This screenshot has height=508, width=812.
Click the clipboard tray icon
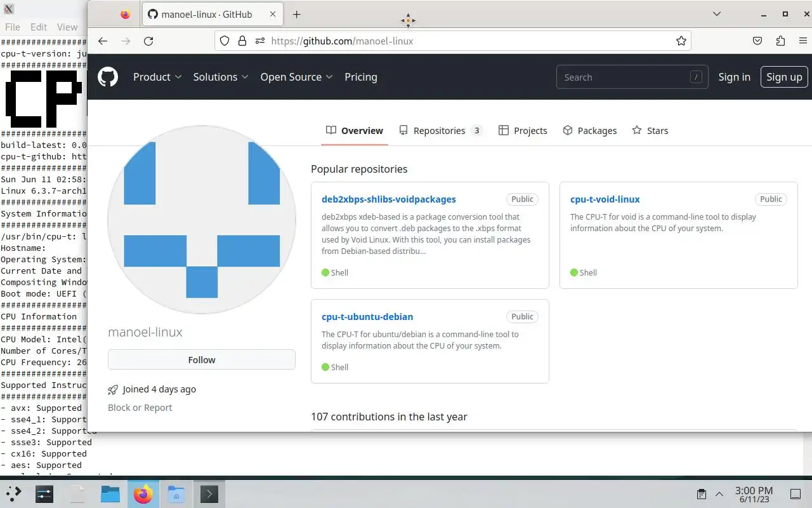[702, 494]
